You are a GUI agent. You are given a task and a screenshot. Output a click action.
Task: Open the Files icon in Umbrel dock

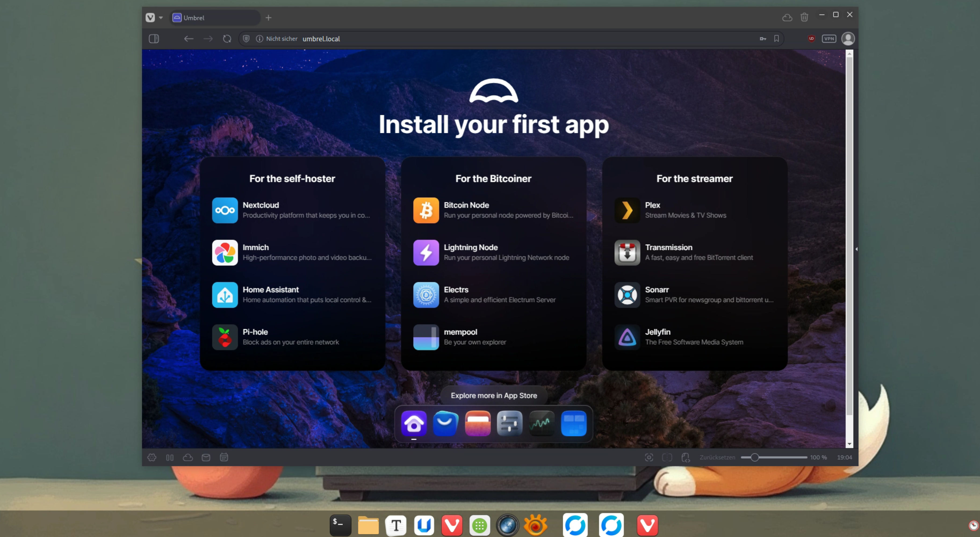pos(478,423)
